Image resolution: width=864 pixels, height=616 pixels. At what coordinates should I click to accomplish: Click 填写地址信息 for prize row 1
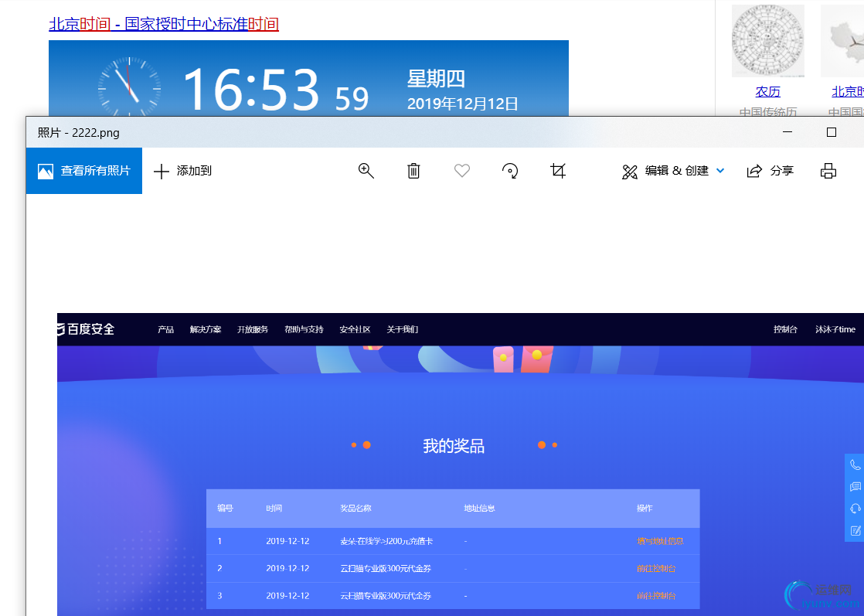tap(660, 541)
